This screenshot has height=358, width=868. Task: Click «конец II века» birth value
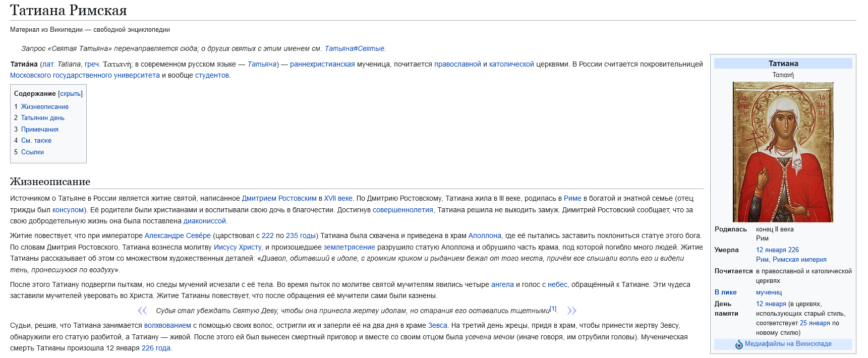[775, 229]
